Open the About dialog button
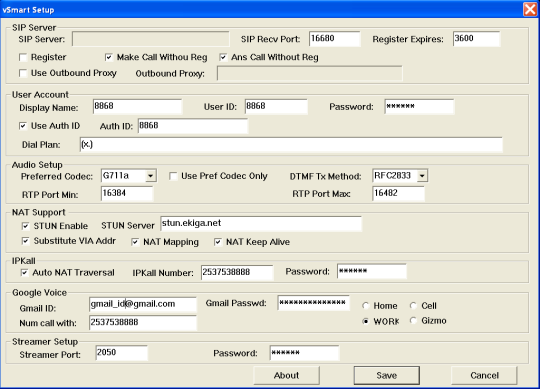540x389 pixels. (287, 375)
